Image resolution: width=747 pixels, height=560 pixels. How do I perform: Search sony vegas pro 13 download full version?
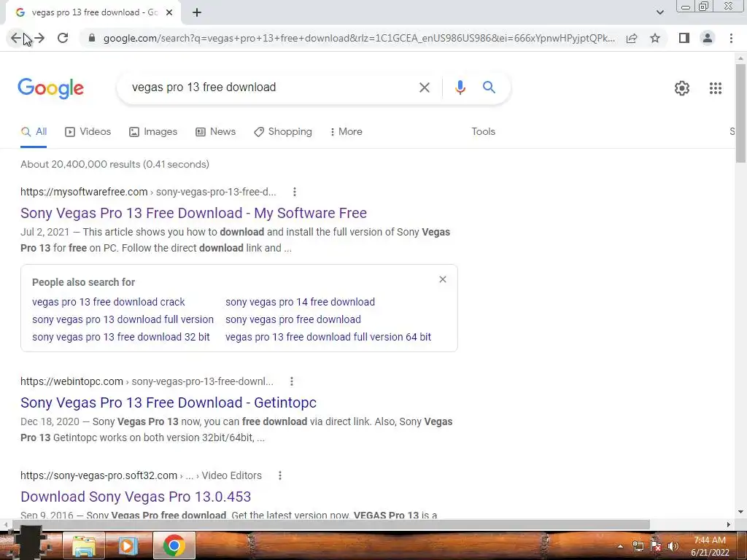(x=123, y=319)
